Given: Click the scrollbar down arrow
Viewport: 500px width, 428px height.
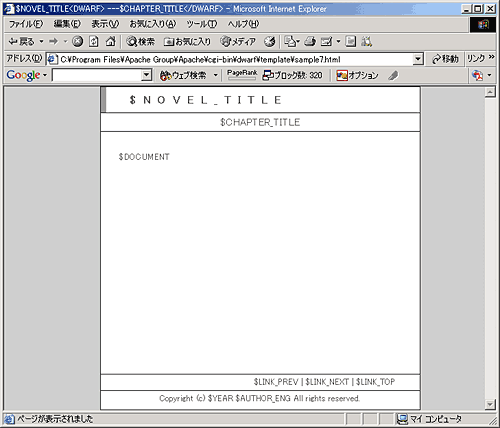Looking at the screenshot, I should (x=489, y=405).
